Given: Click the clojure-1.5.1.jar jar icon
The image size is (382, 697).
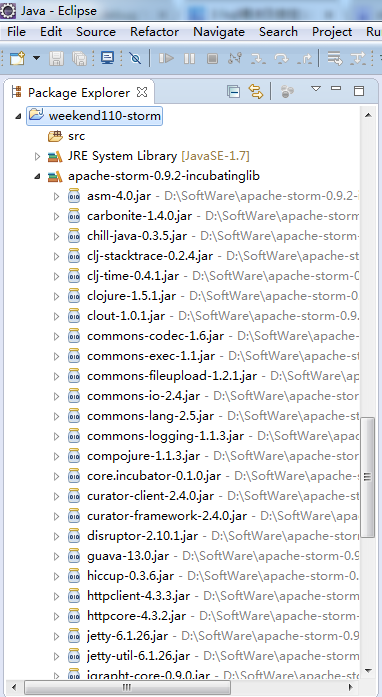Looking at the screenshot, I should coord(74,296).
